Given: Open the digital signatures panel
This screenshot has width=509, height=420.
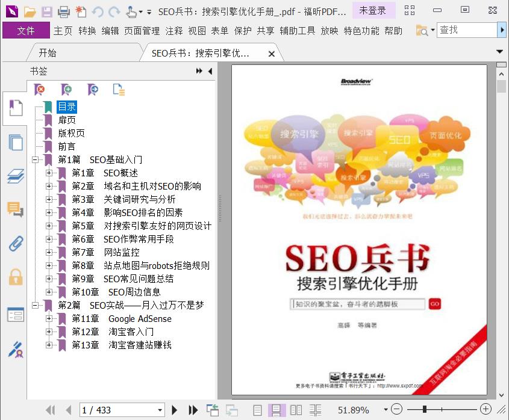Looking at the screenshot, I should pyautogui.click(x=16, y=349).
